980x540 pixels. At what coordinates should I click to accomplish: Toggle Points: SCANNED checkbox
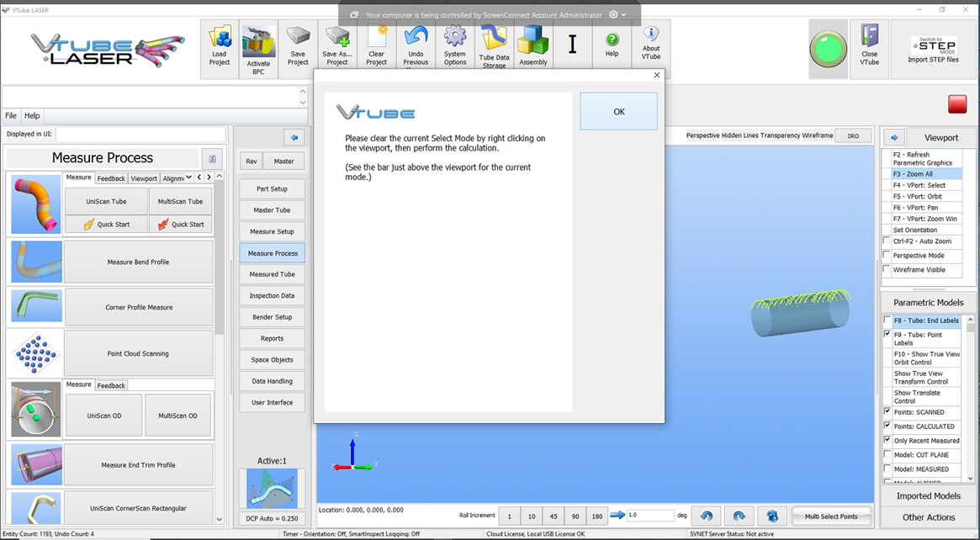[887, 411]
